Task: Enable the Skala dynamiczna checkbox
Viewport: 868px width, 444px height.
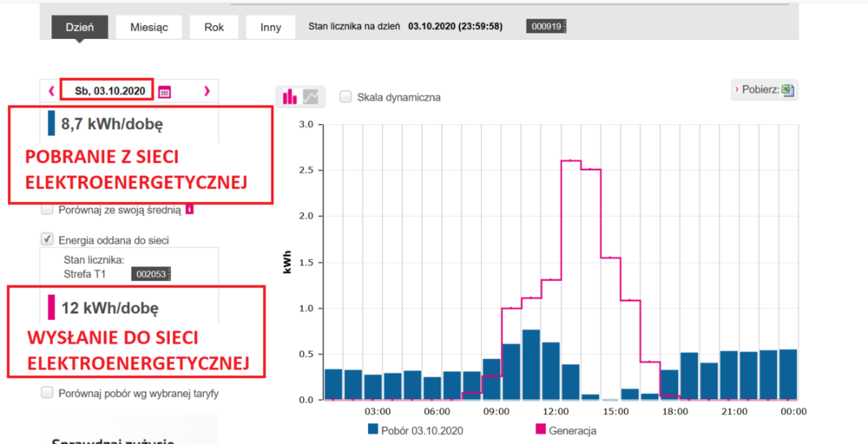Action: coord(345,97)
